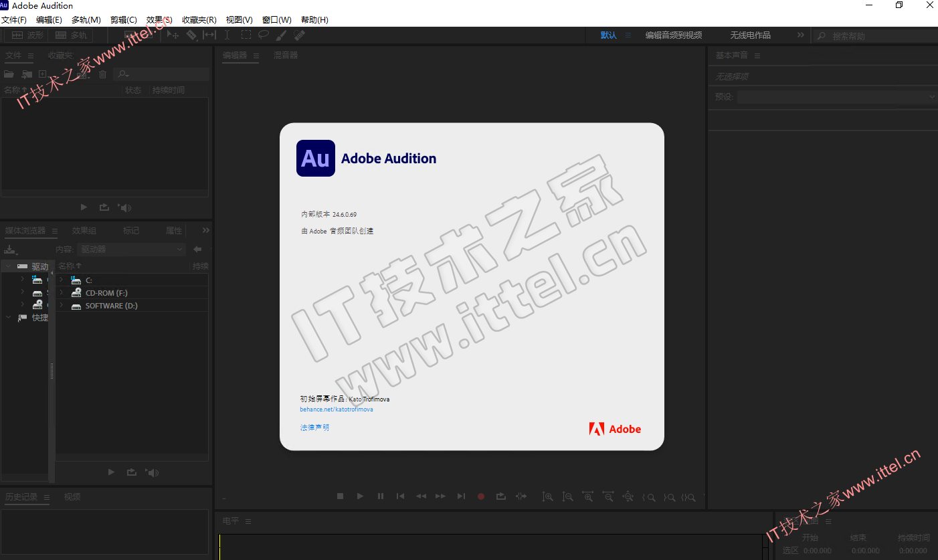938x560 pixels.
Task: Expand the SOFTWARE (D:) row
Action: pos(61,305)
